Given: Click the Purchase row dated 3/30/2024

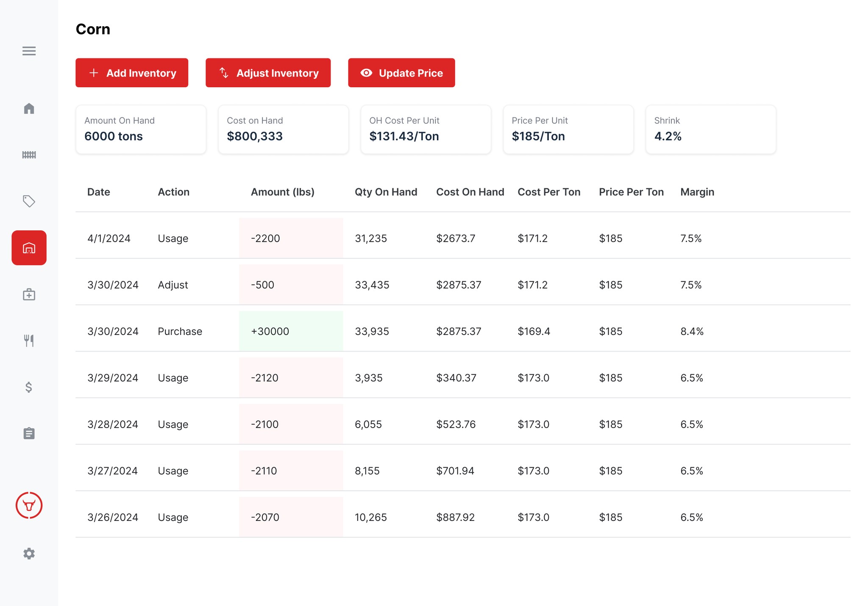Looking at the screenshot, I should (381, 331).
